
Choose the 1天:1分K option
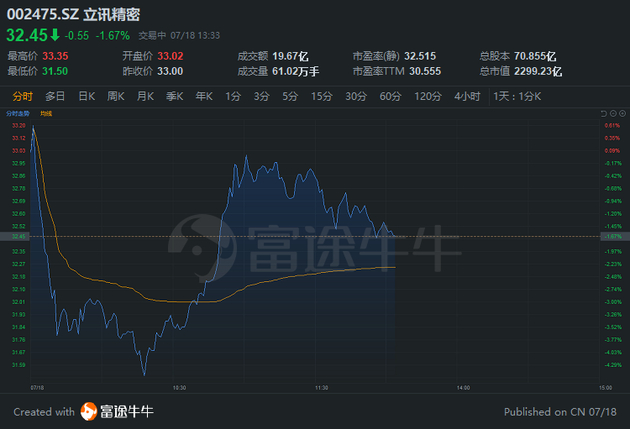coord(518,96)
